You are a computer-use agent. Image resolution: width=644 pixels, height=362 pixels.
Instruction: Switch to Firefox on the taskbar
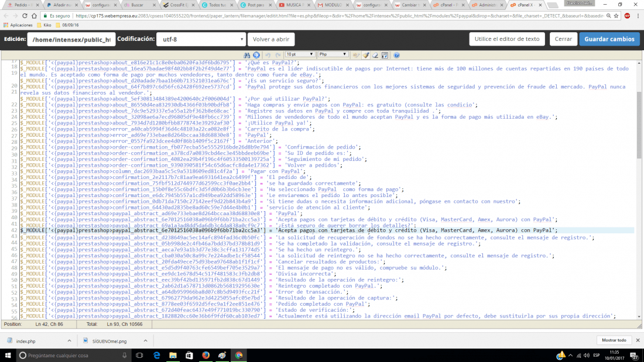coord(205,356)
